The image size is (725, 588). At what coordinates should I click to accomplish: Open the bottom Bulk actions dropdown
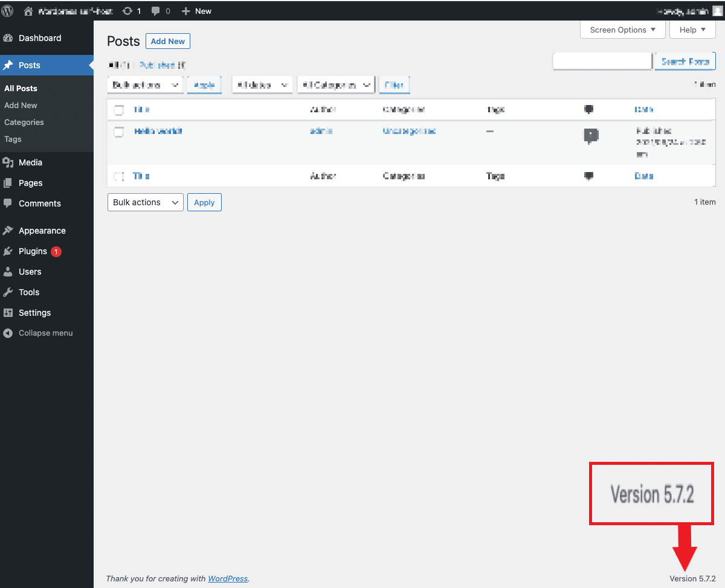pos(145,202)
